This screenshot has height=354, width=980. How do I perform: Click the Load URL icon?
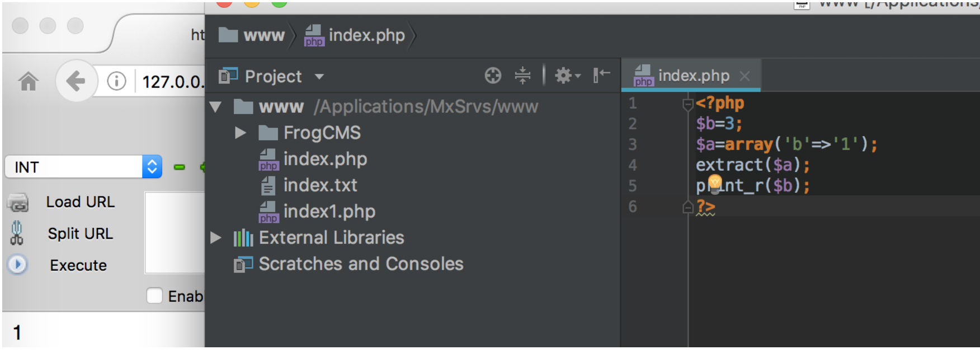click(17, 203)
